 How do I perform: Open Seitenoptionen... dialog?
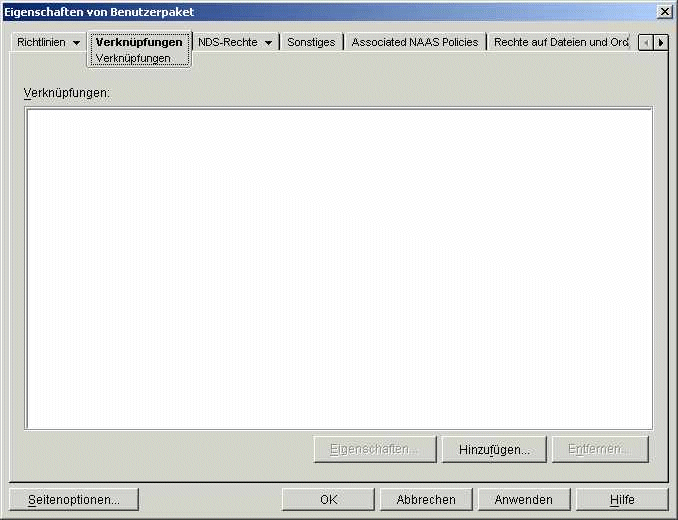[74, 500]
